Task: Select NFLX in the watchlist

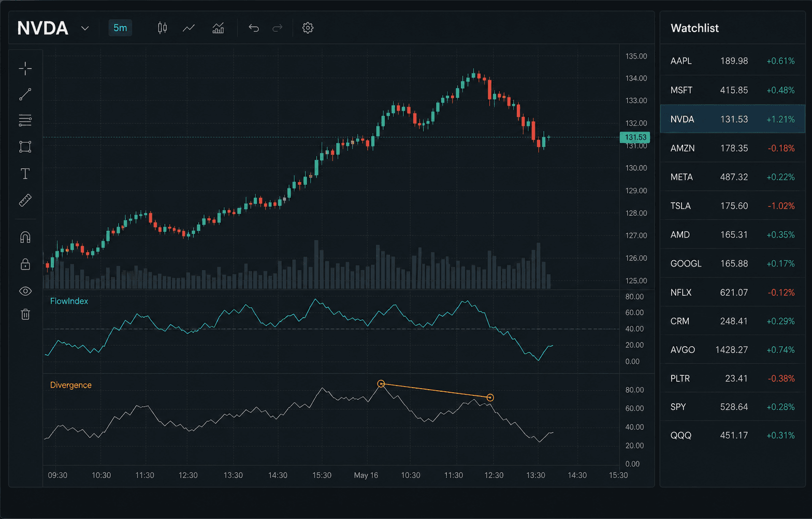Action: pos(732,292)
